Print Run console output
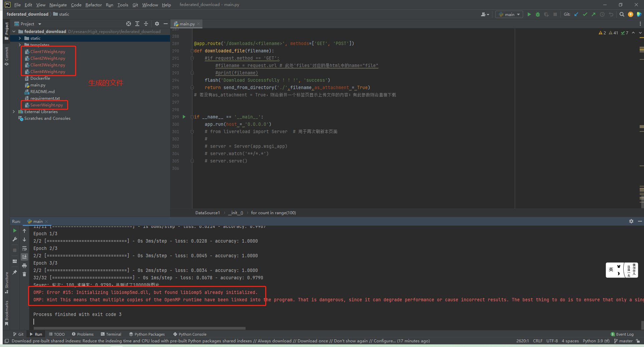 coord(24,266)
